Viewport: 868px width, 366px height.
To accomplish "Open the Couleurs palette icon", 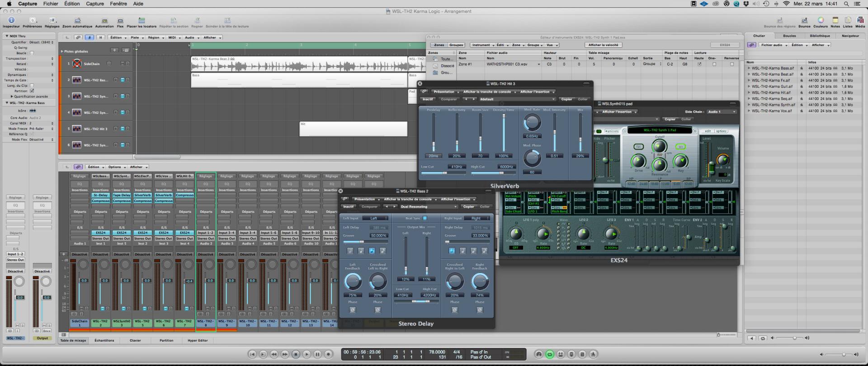I will pos(821,20).
